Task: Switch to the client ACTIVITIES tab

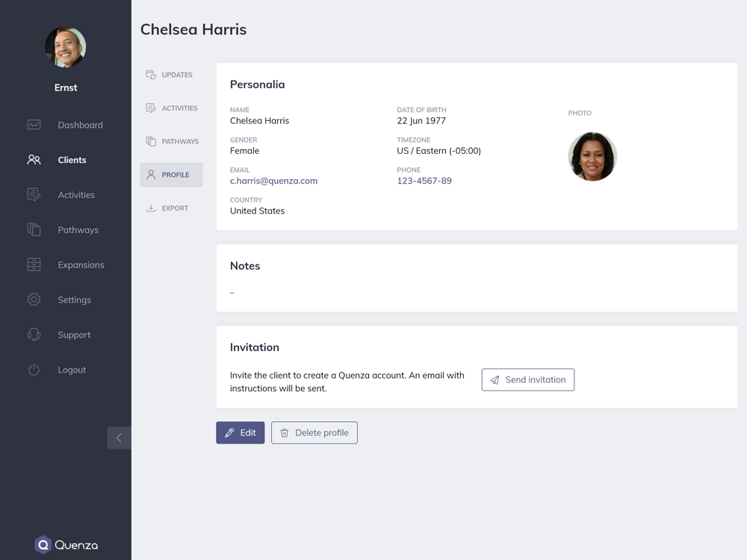Action: (x=172, y=108)
